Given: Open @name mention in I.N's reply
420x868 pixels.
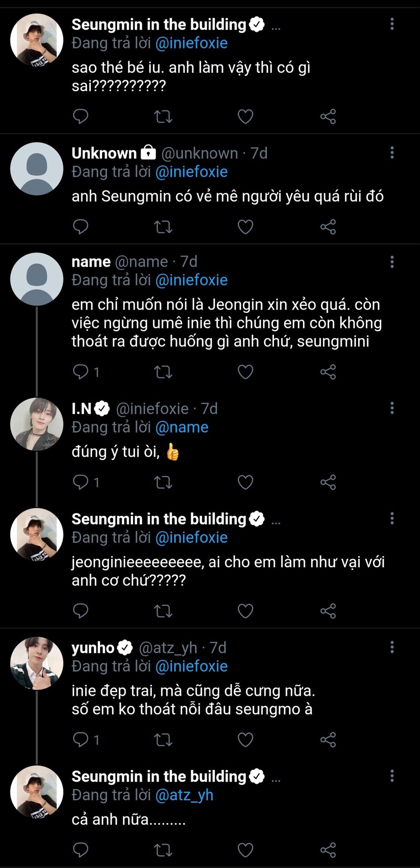Looking at the screenshot, I should tap(182, 427).
